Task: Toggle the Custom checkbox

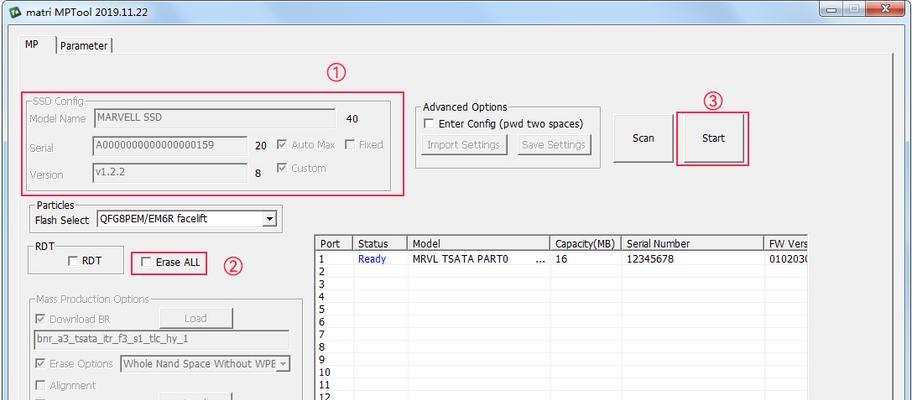Action: click(282, 168)
